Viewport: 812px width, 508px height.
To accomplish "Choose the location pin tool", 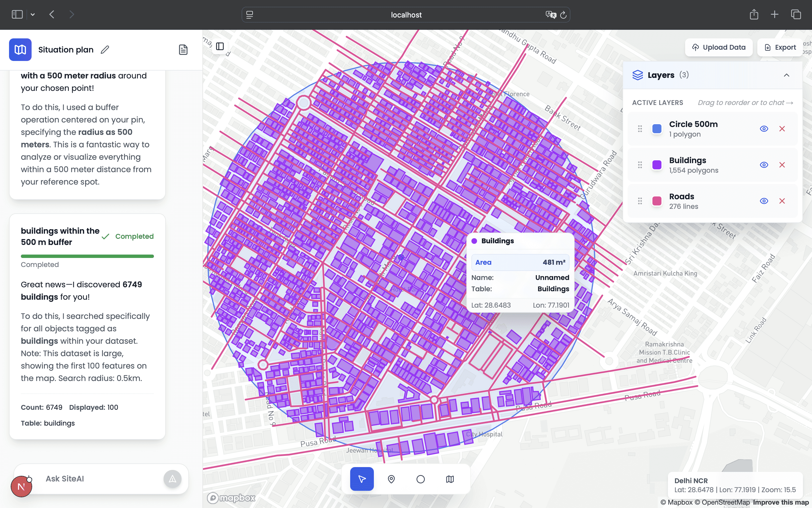I will (391, 479).
